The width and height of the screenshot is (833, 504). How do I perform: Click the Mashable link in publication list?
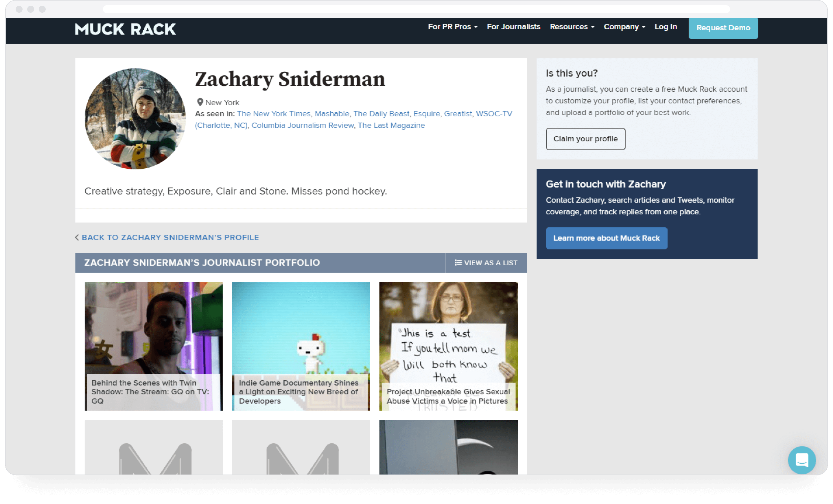[x=331, y=114]
